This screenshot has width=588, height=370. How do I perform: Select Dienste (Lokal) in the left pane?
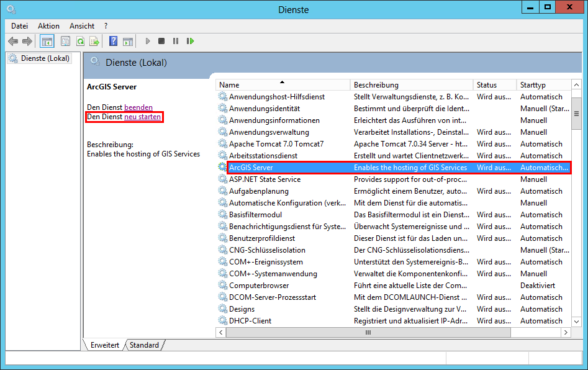click(40, 57)
